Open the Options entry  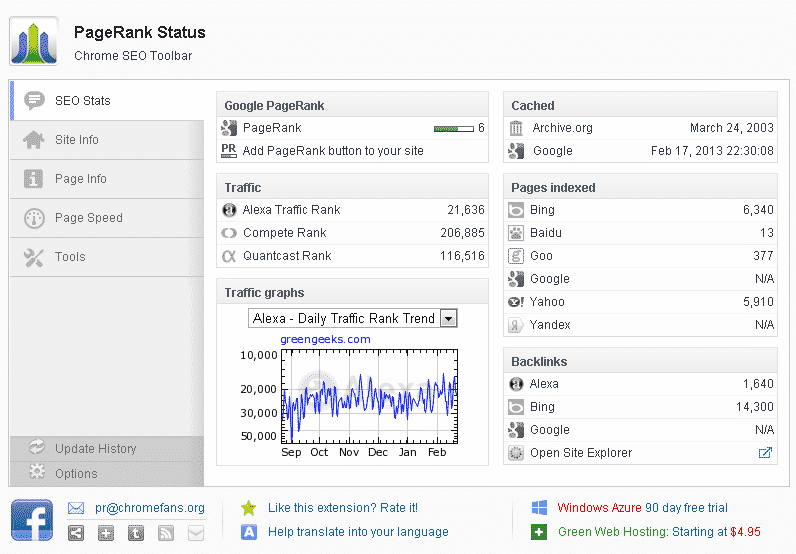click(x=107, y=473)
